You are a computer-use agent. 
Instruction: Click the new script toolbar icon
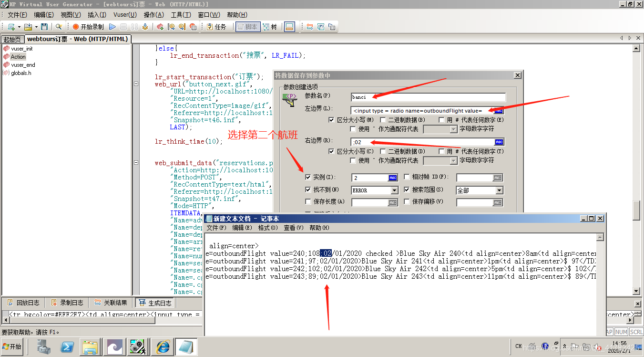(x=11, y=27)
